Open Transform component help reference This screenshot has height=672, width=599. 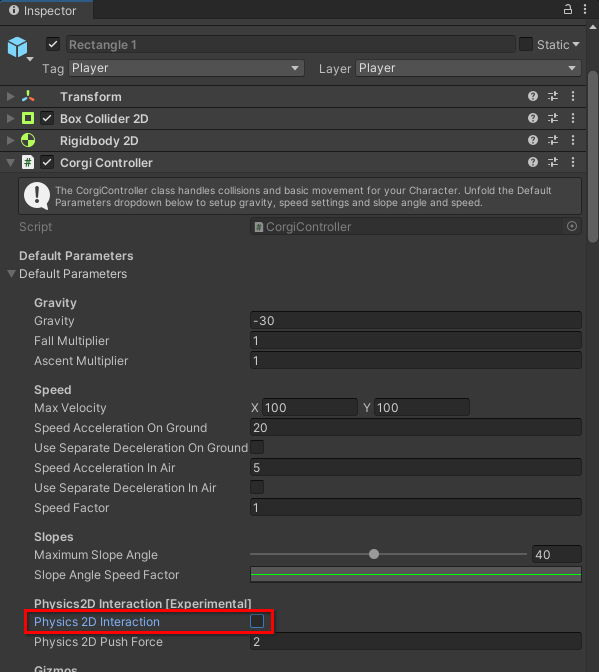(533, 96)
